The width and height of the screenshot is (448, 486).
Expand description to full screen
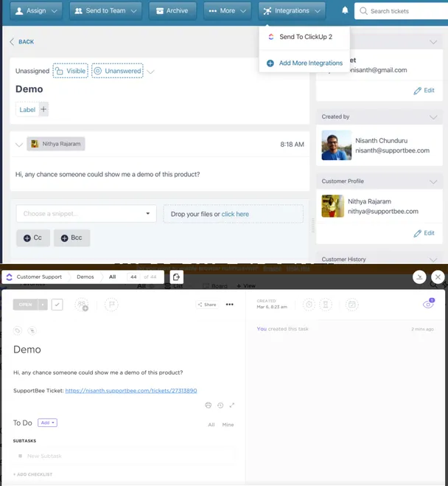(x=232, y=406)
